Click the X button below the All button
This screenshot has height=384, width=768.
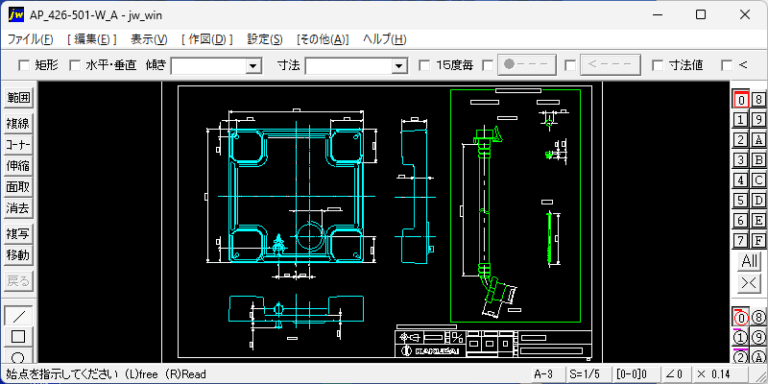coord(750,283)
